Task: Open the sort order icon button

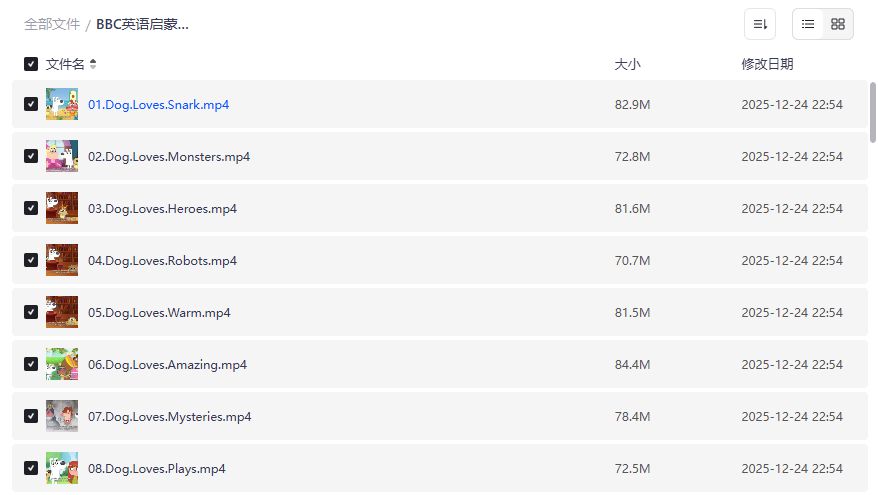Action: (760, 24)
